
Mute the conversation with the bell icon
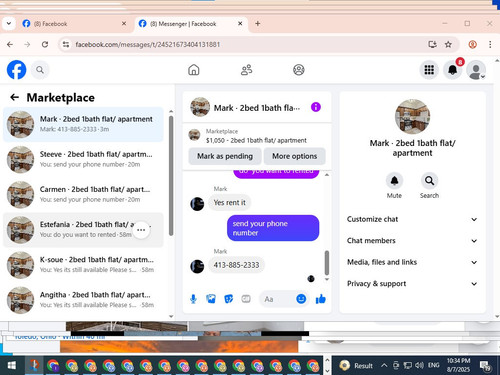[394, 181]
